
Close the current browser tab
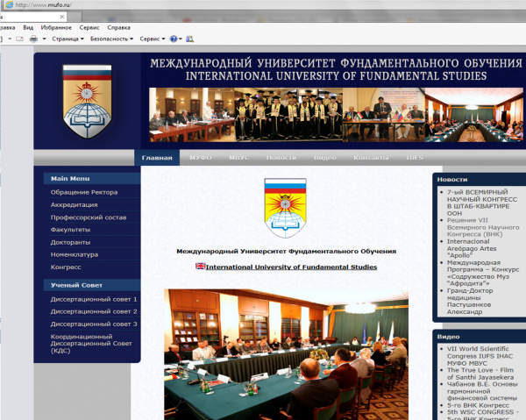point(61,17)
